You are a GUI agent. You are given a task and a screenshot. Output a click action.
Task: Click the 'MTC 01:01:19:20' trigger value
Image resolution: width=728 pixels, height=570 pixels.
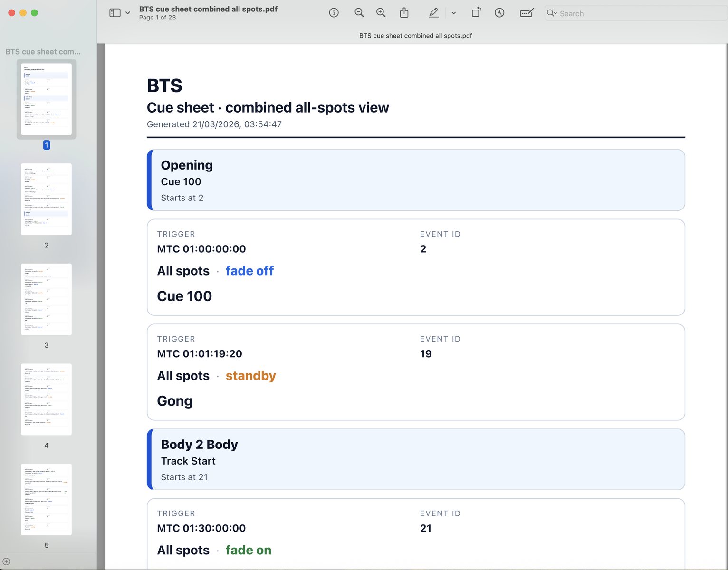click(200, 354)
